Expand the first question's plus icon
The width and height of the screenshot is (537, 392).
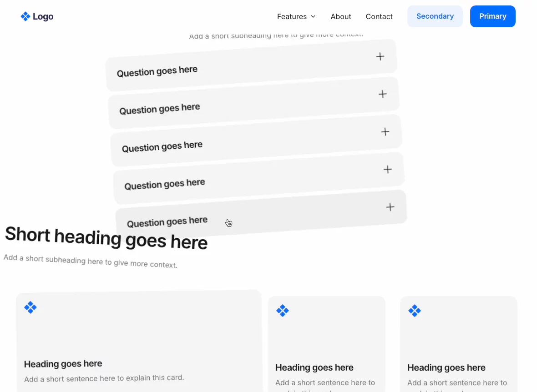click(x=380, y=56)
